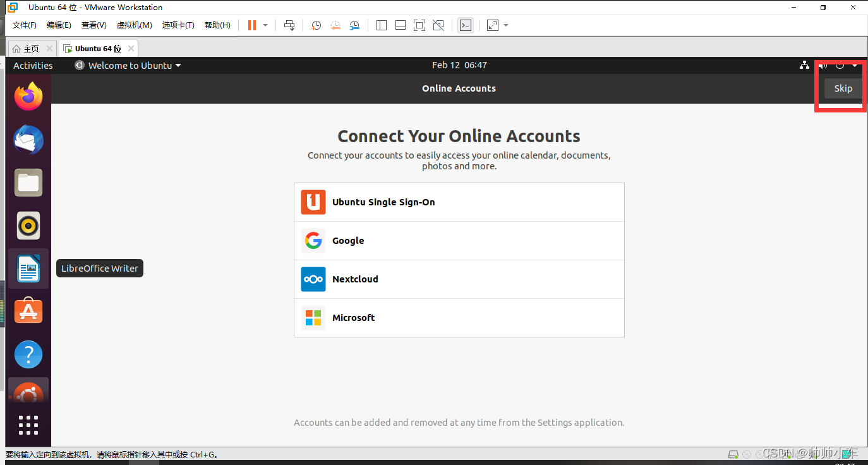Click the 'Online Accounts' header title

[x=459, y=88]
